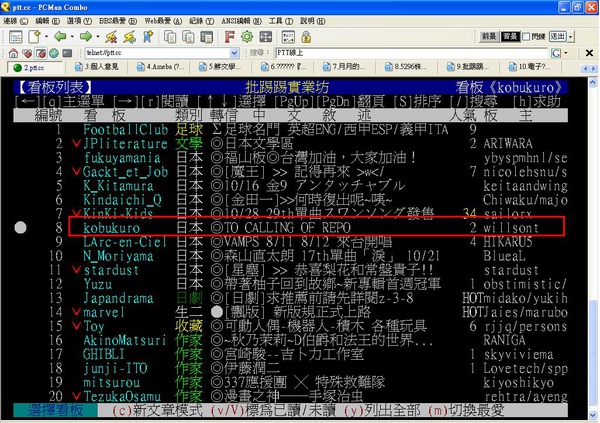Click the padlock lock-screen icon
Viewport: 600px width, 423px height.
[306, 37]
